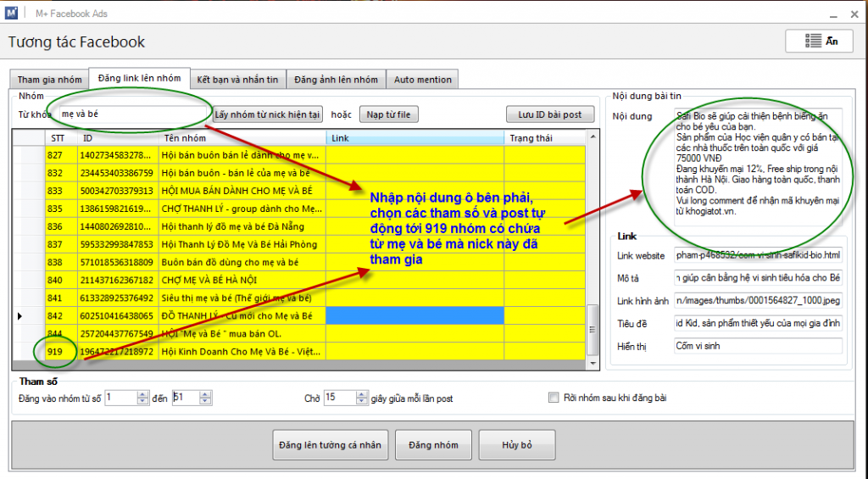Click STT cell 835
The height and width of the screenshot is (479, 868).
62,209
